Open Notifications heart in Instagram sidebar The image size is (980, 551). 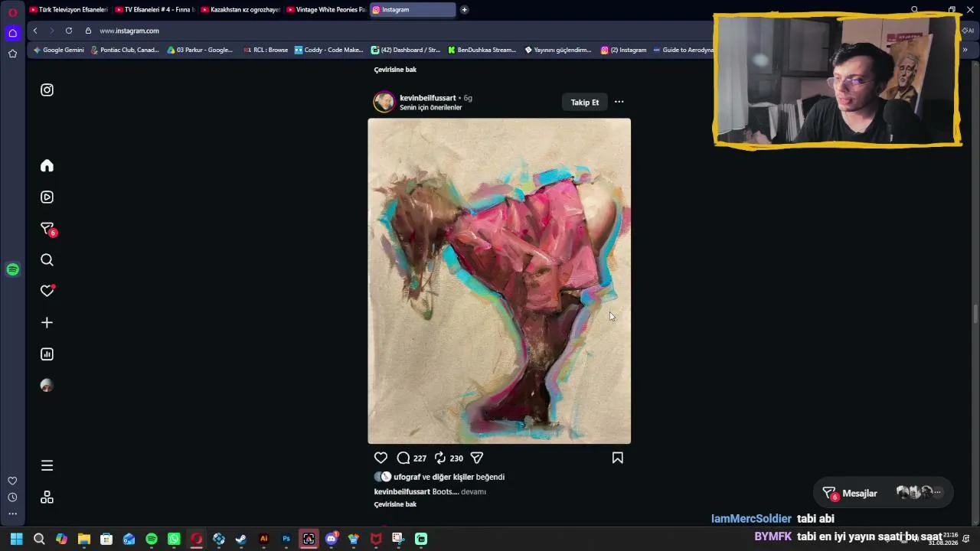(47, 291)
